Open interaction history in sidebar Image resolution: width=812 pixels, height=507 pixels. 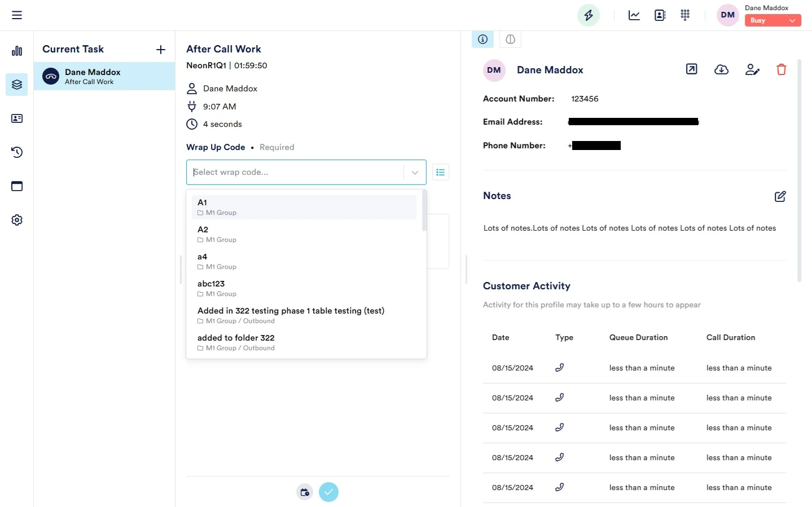click(x=17, y=152)
